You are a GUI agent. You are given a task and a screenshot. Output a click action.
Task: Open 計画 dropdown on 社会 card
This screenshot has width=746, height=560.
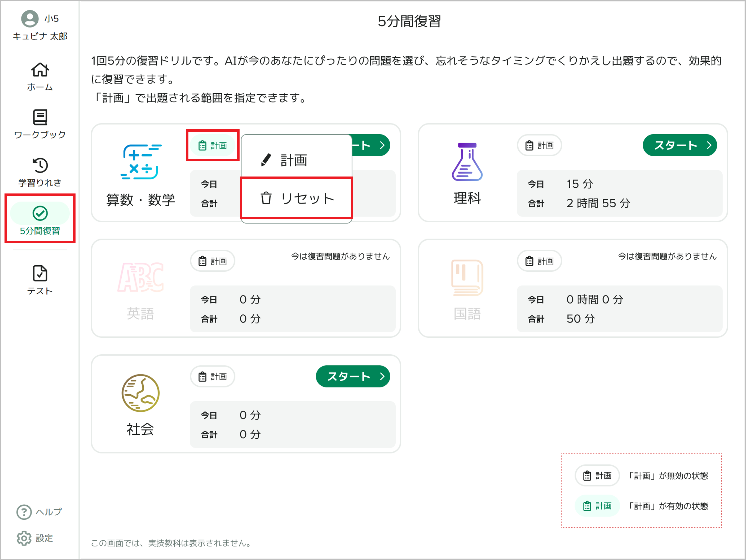(213, 377)
